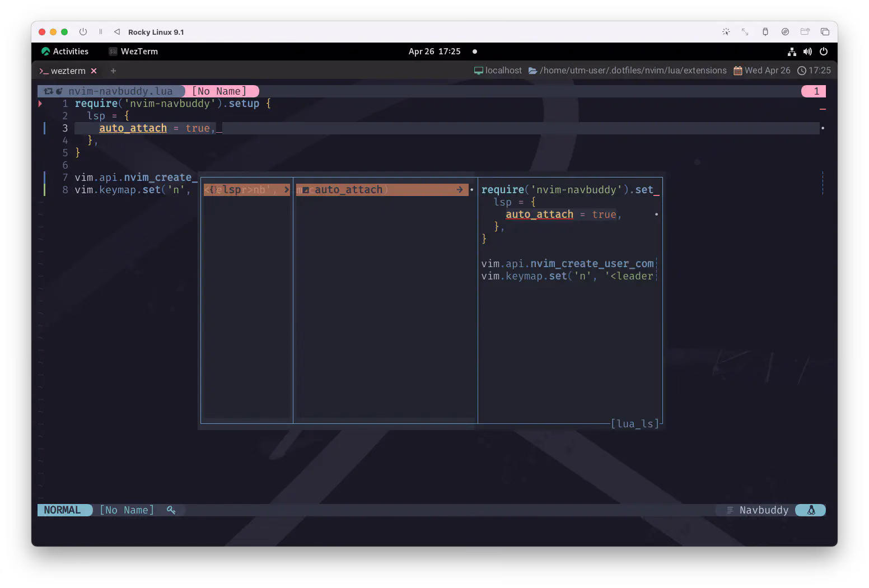
Task: Open UTM shared folder icon
Action: pyautogui.click(x=805, y=32)
